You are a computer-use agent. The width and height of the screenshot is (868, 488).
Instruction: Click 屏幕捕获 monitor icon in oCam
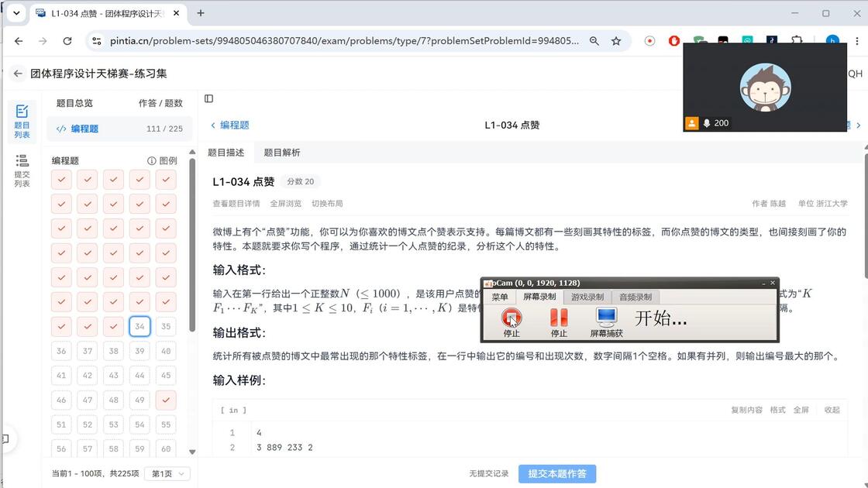click(607, 318)
